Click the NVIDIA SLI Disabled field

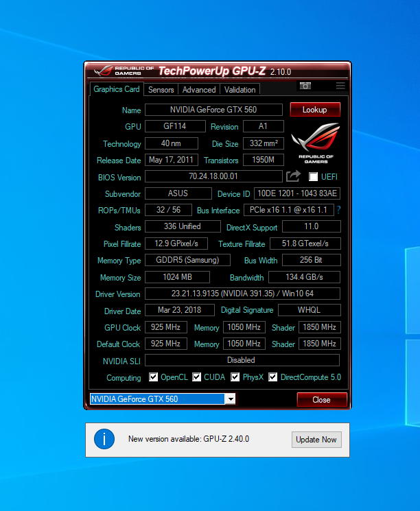click(242, 360)
